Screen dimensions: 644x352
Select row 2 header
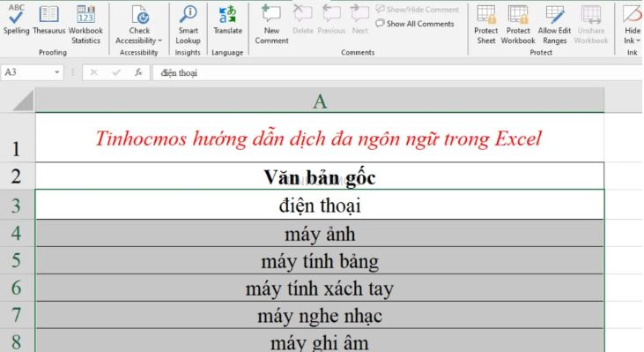click(x=17, y=176)
